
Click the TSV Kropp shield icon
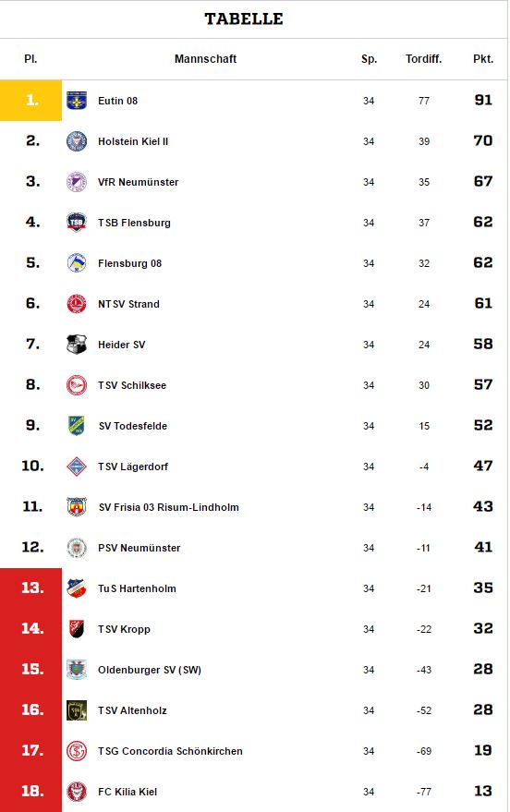pyautogui.click(x=77, y=629)
